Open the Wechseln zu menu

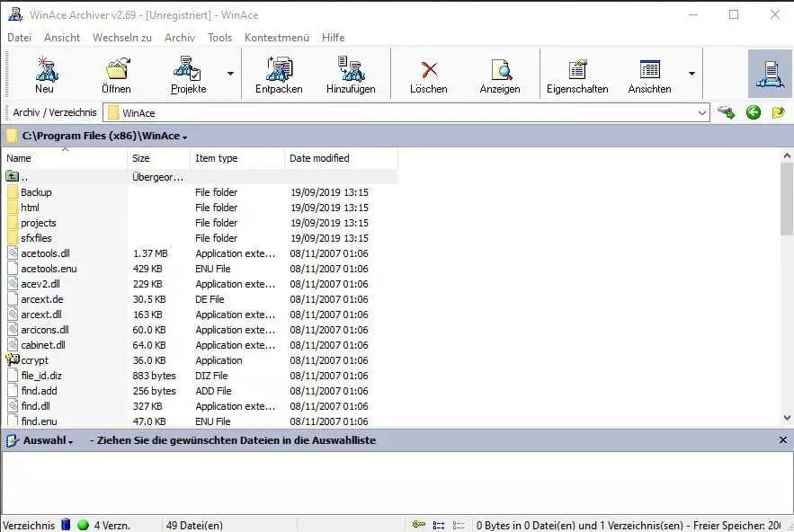pos(122,38)
